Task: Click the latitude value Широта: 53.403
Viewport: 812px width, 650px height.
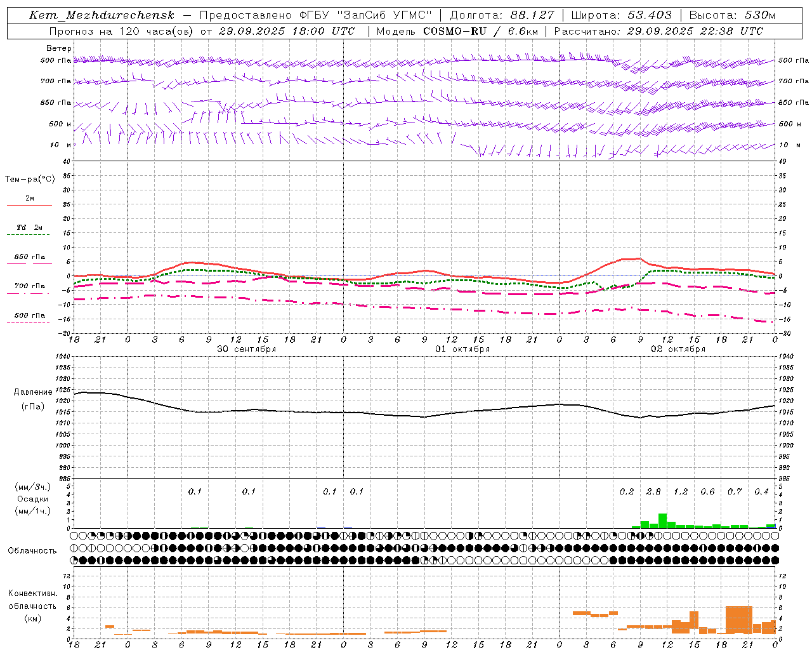Action: tap(621, 15)
